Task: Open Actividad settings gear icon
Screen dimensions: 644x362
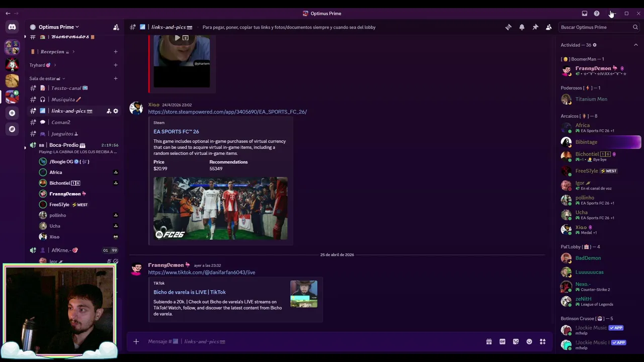Action: click(x=595, y=45)
